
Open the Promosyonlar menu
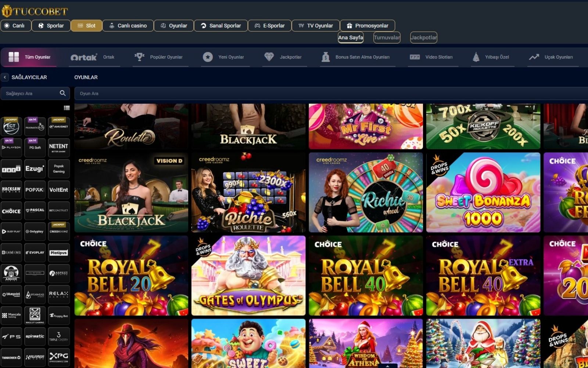(367, 25)
